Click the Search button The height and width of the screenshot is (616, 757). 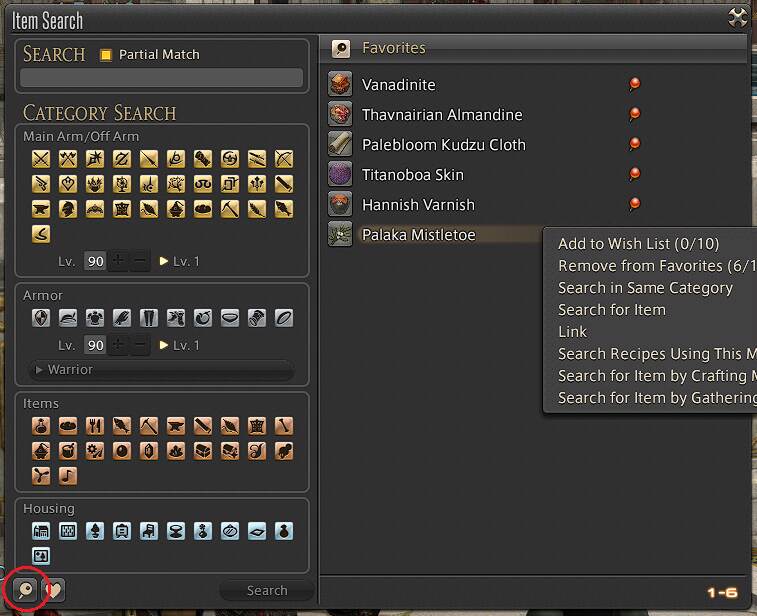coord(267,590)
